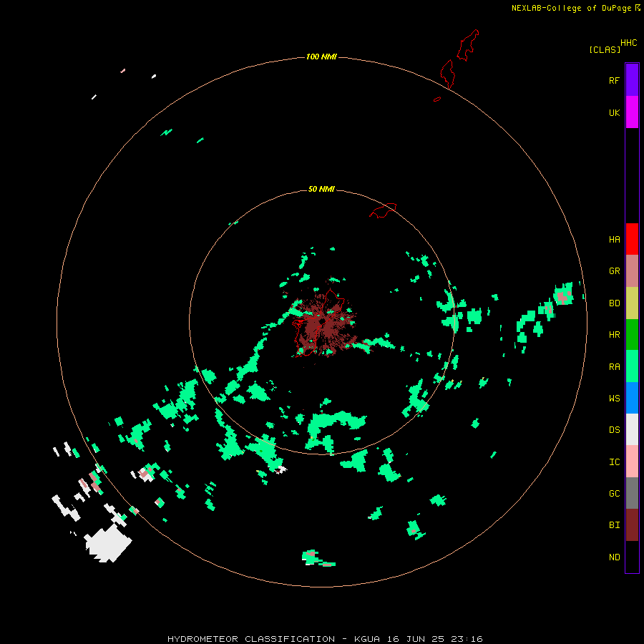Click the RA legend label
The height and width of the screenshot is (644, 644).
[x=614, y=367]
